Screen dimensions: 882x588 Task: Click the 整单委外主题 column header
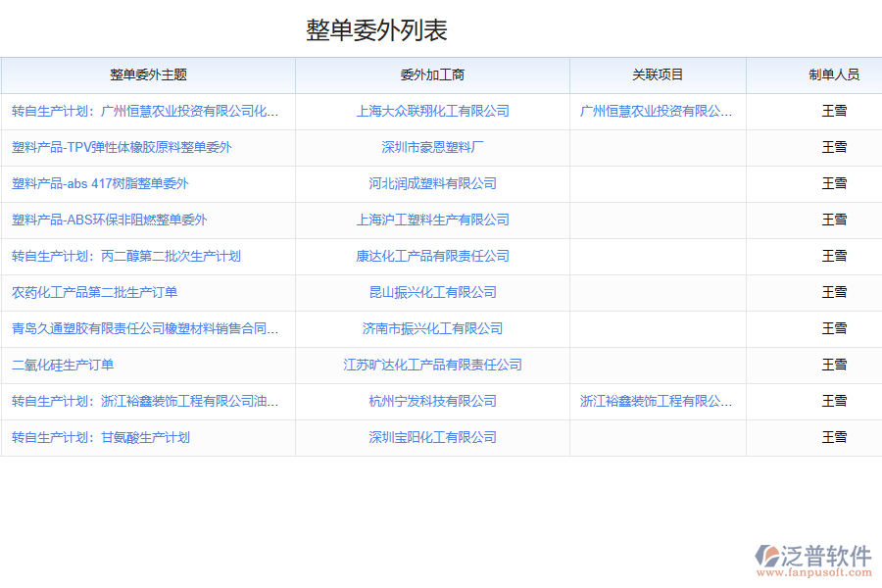click(x=149, y=74)
